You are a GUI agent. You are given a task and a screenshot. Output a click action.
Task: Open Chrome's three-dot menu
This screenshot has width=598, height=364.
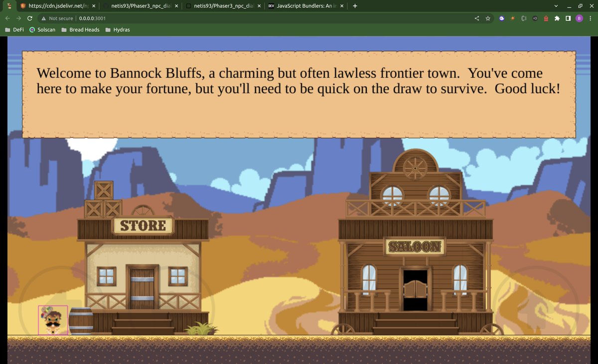tap(591, 18)
